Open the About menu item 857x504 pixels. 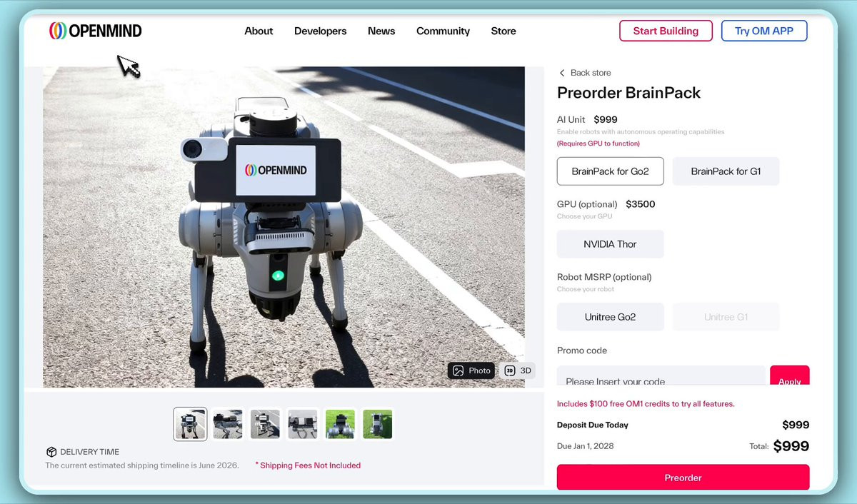[259, 31]
